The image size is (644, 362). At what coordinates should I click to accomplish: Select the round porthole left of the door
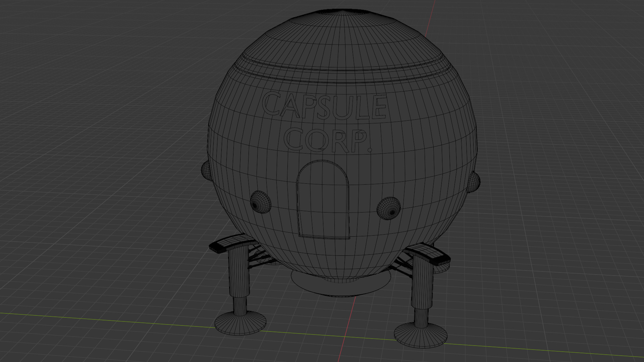[x=260, y=202]
